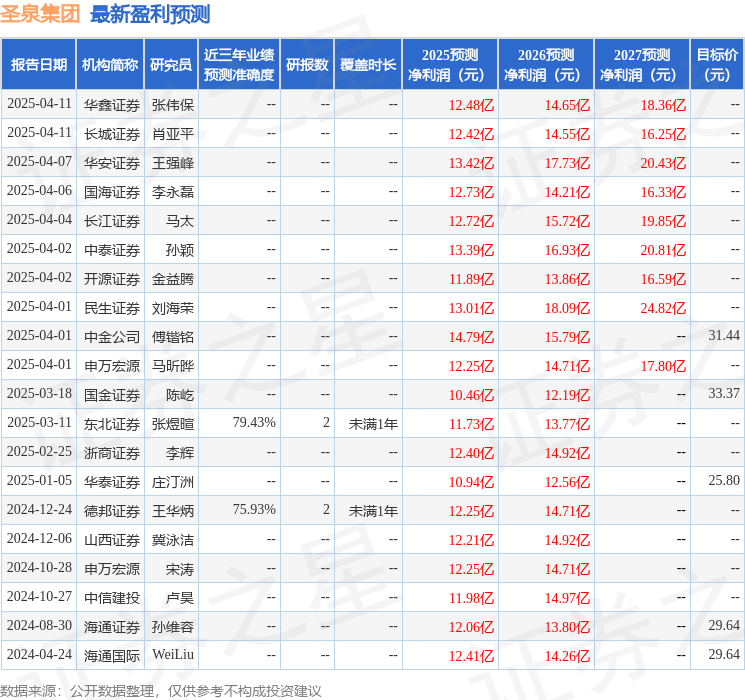Click the 报告日期 column header
This screenshot has width=745, height=700.
coord(38,65)
